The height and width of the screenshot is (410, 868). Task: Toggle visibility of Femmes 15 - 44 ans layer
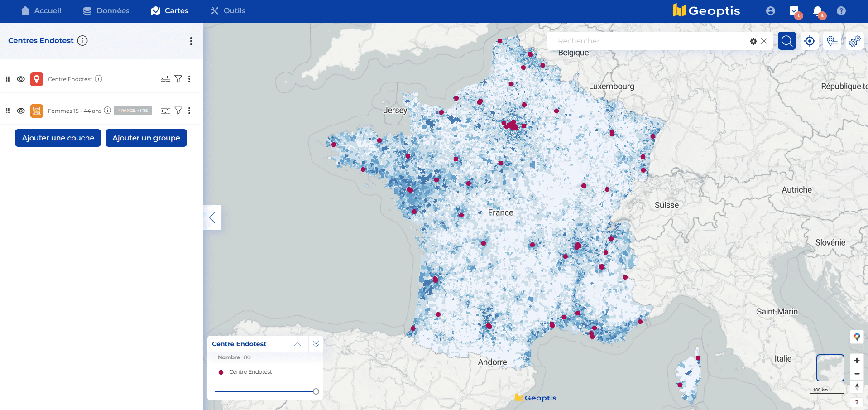point(21,111)
